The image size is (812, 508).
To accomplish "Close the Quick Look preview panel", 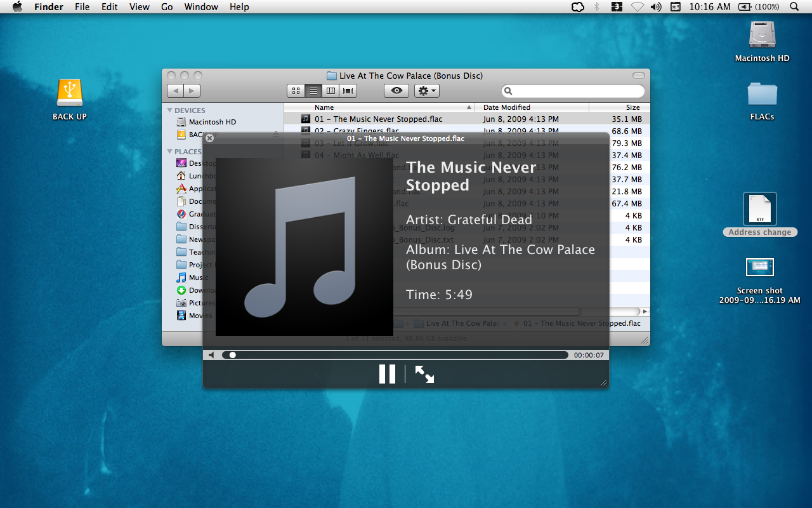I will point(209,138).
